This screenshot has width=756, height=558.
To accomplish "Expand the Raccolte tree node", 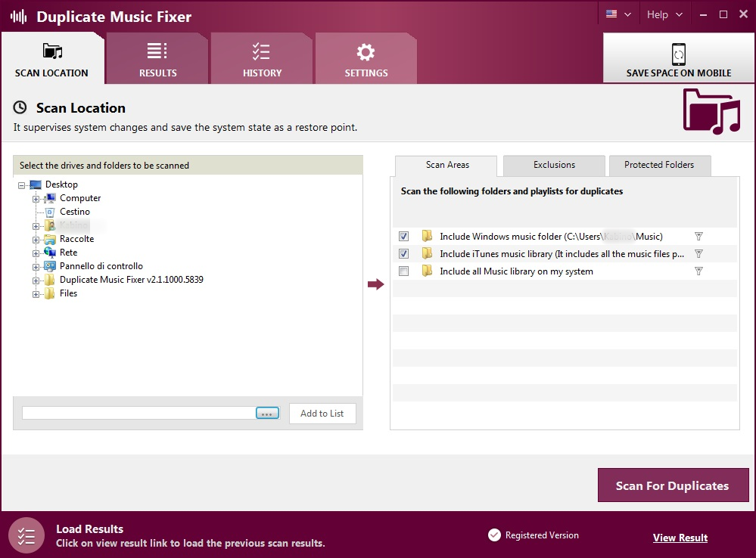I will click(x=36, y=240).
